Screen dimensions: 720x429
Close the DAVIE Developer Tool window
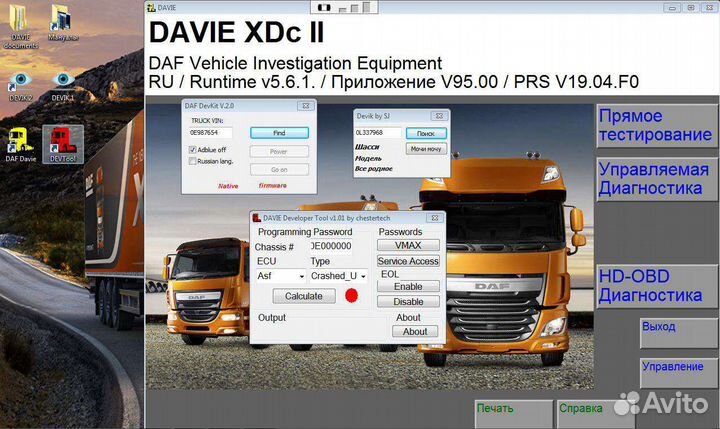[434, 218]
